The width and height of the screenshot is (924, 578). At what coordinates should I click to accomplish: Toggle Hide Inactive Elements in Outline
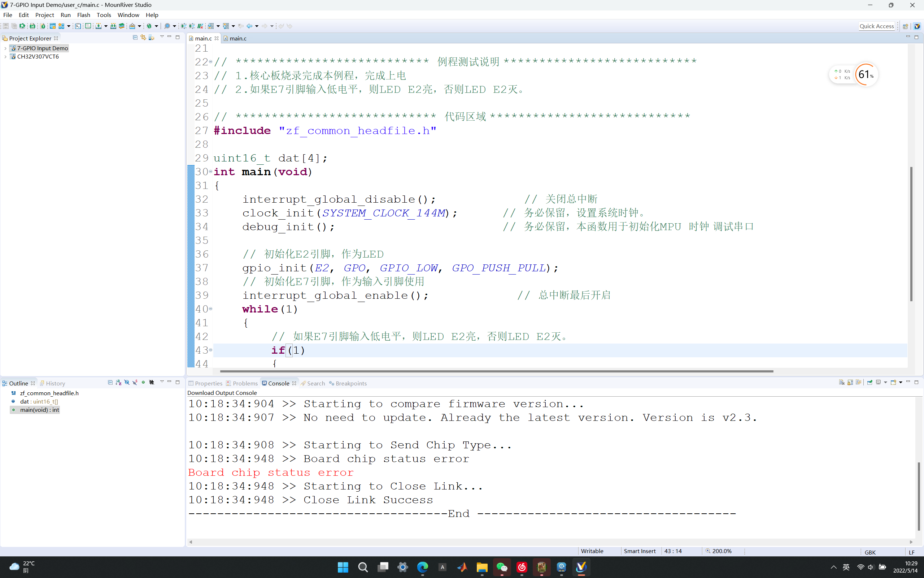pyautogui.click(x=152, y=382)
